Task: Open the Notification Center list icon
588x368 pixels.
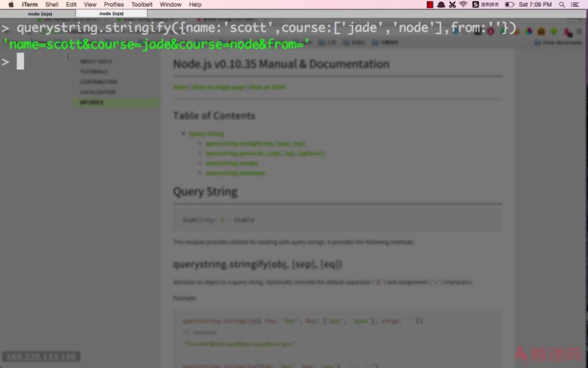Action: pyautogui.click(x=575, y=5)
